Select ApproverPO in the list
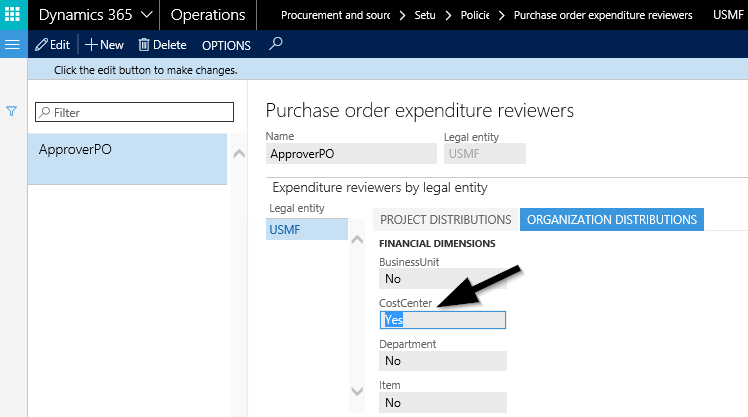Viewport: 748px width, 417px height. pyautogui.click(x=127, y=150)
